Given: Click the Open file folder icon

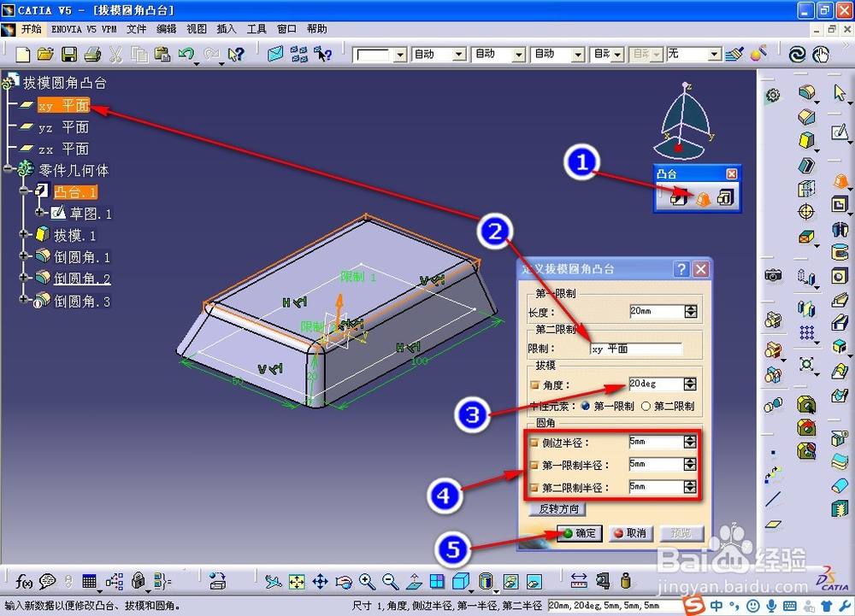Looking at the screenshot, I should (x=46, y=54).
